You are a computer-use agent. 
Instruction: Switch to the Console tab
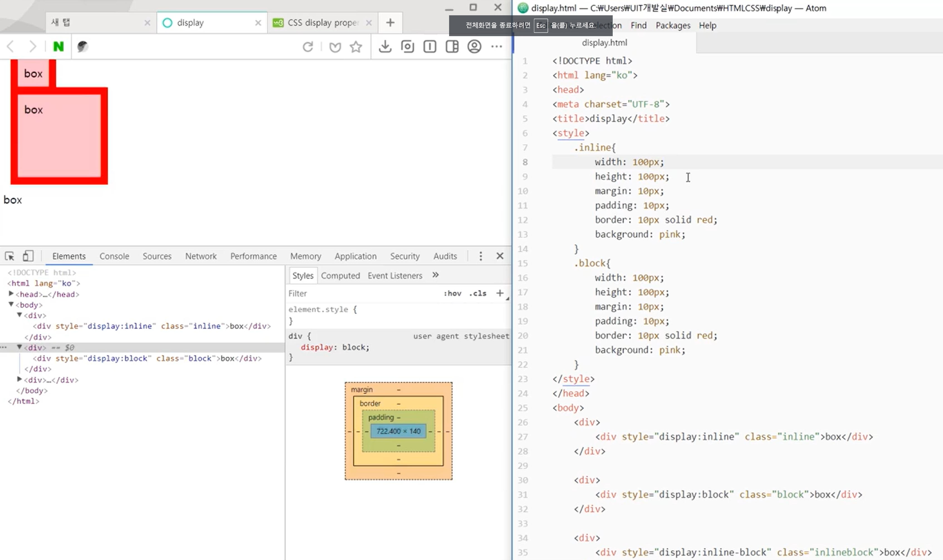(114, 256)
